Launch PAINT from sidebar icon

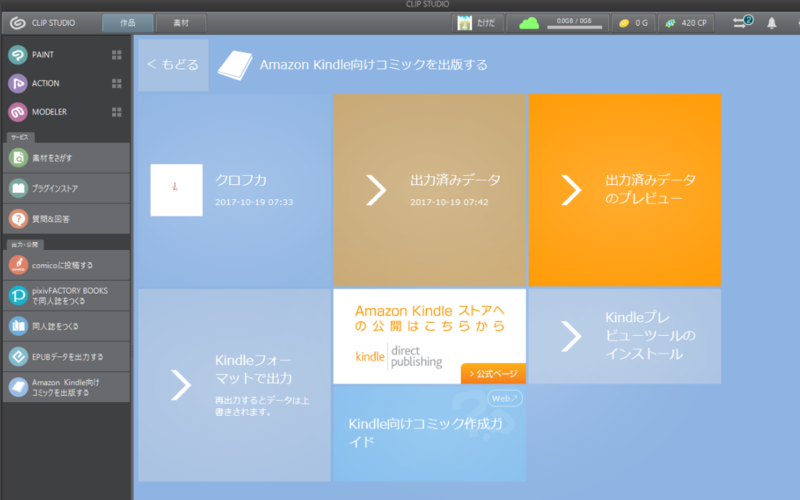(x=18, y=55)
